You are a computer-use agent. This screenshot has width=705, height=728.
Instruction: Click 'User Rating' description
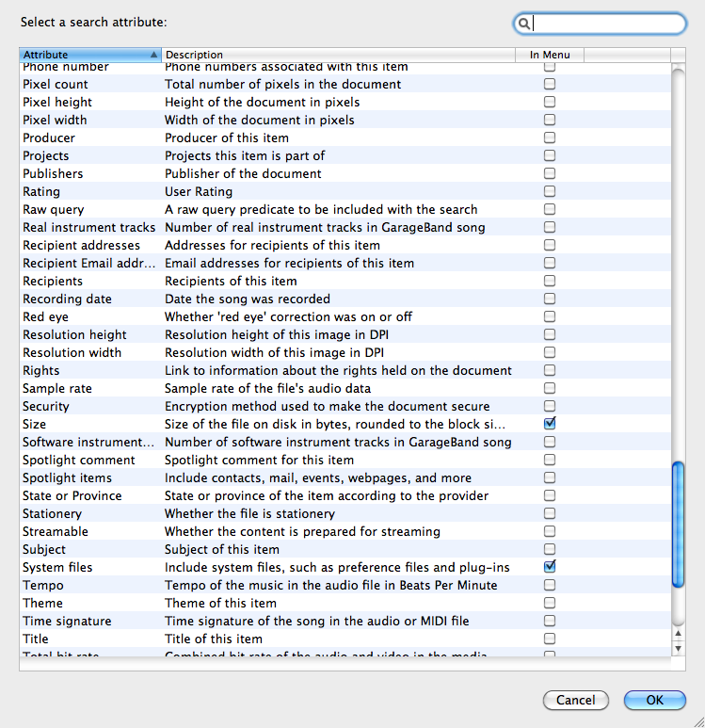(x=199, y=191)
